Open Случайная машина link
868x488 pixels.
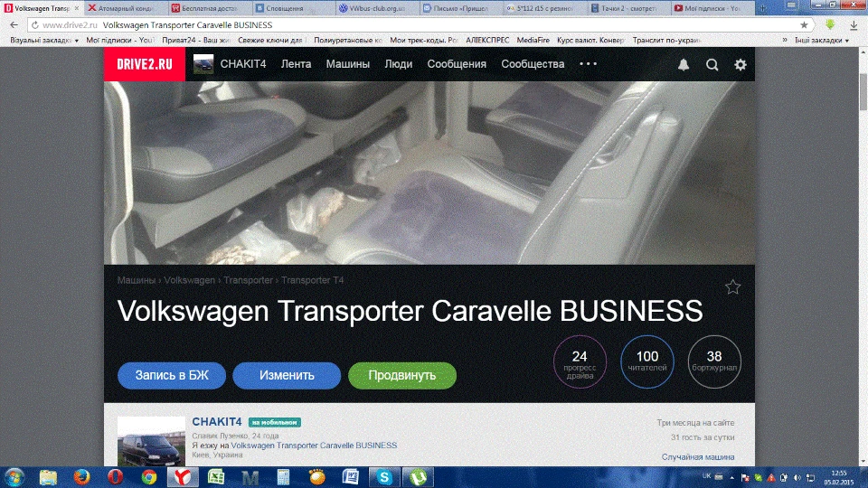698,457
